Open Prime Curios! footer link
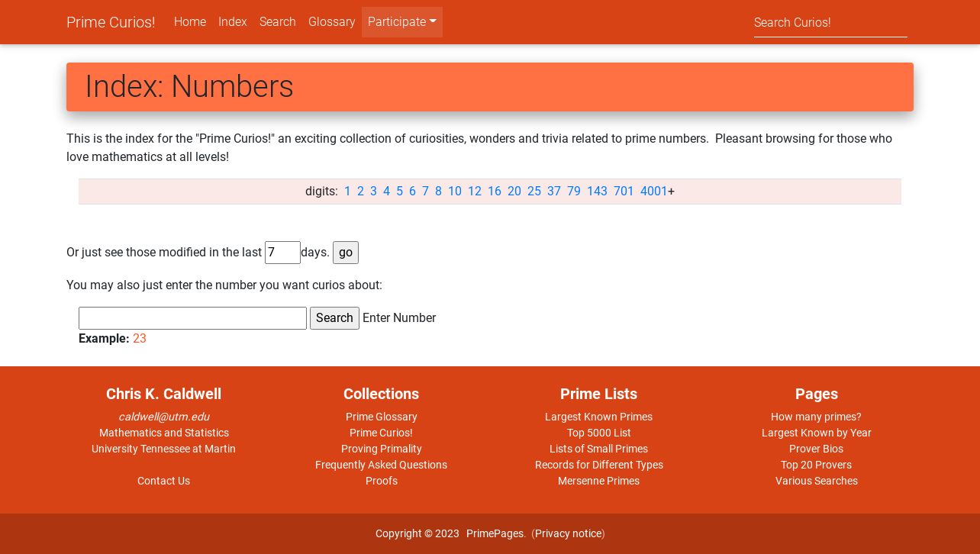Viewport: 980px width, 554px height. pyautogui.click(x=382, y=433)
